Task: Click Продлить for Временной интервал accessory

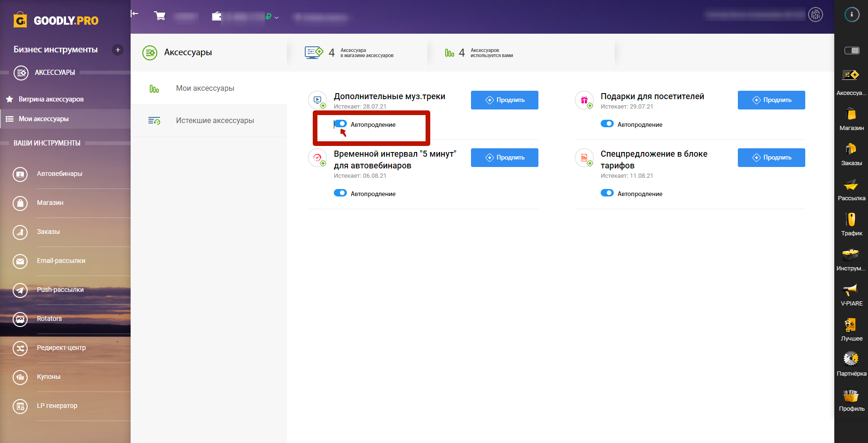Action: click(504, 158)
